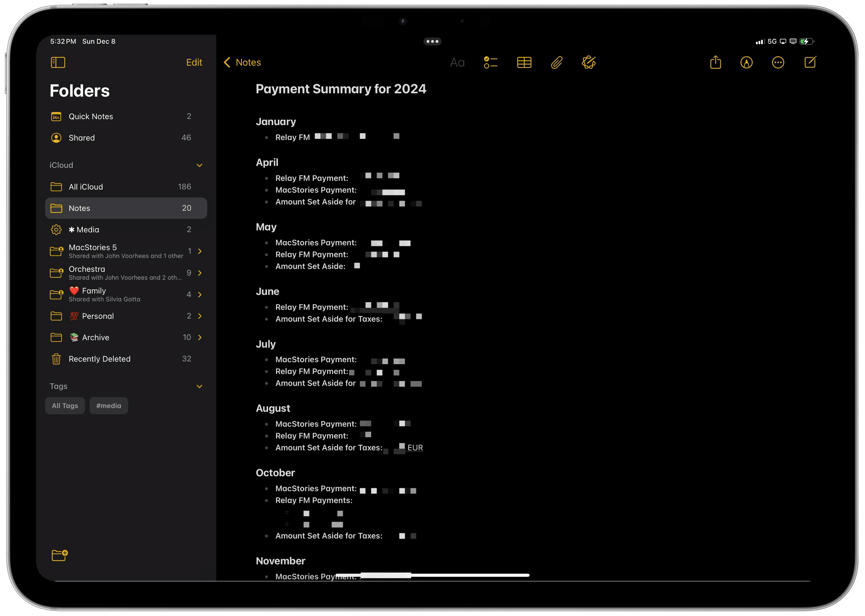Expand the Orchestra folder chevron
Screen dimensions: 865x616
pos(200,273)
